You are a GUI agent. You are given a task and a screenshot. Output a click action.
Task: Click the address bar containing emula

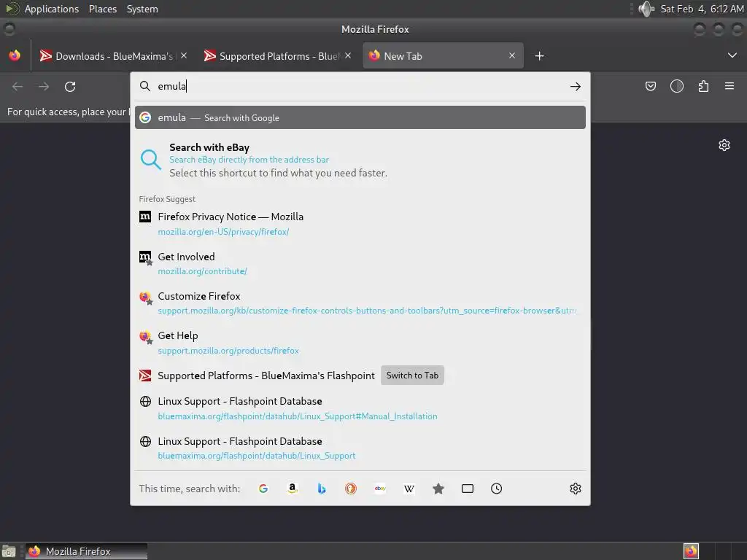[360, 86]
